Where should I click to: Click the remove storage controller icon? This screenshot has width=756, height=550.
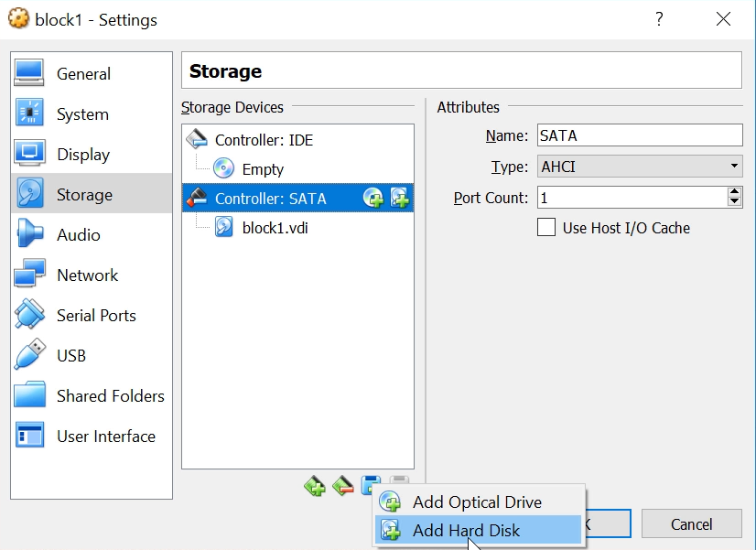pos(343,486)
